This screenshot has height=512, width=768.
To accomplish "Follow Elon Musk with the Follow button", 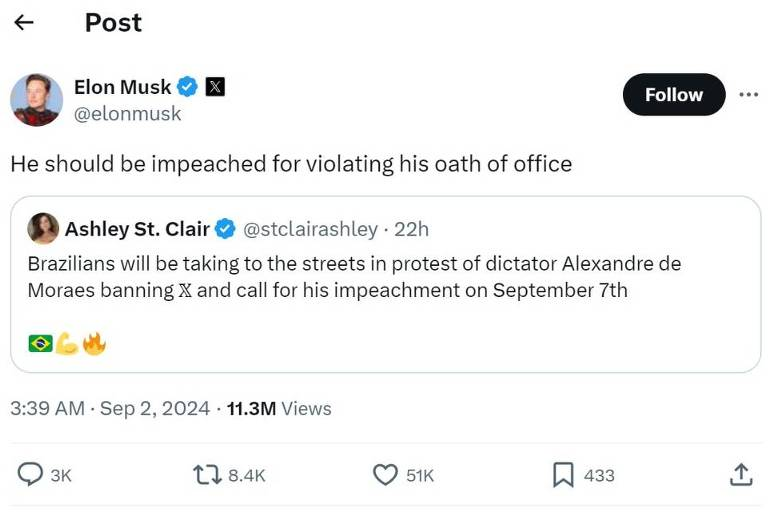I will (673, 95).
